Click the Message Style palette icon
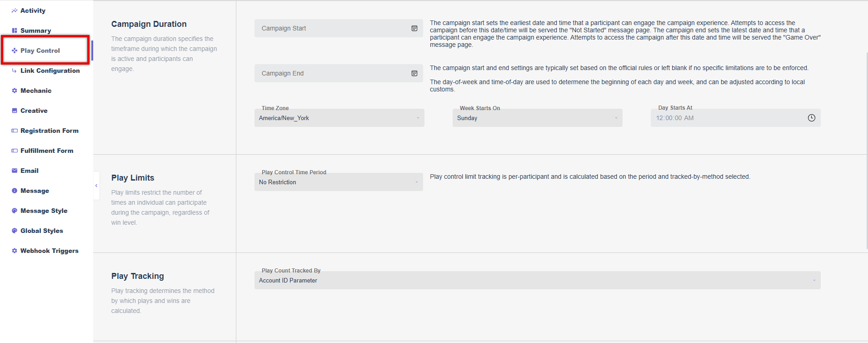The image size is (868, 343). tap(15, 211)
